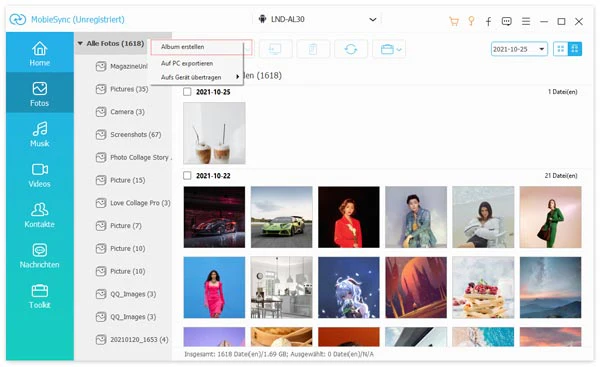
Task: Click the shopping cart icon
Action: [454, 21]
